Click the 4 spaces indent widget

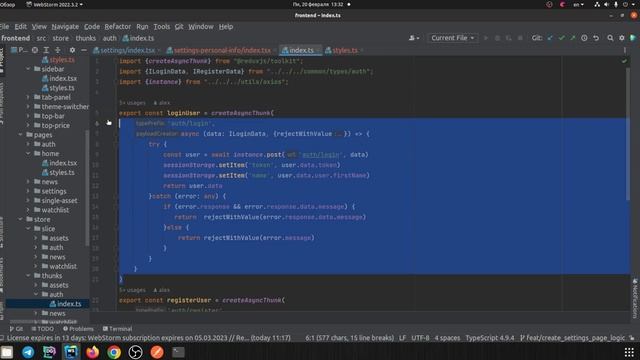(x=447, y=338)
